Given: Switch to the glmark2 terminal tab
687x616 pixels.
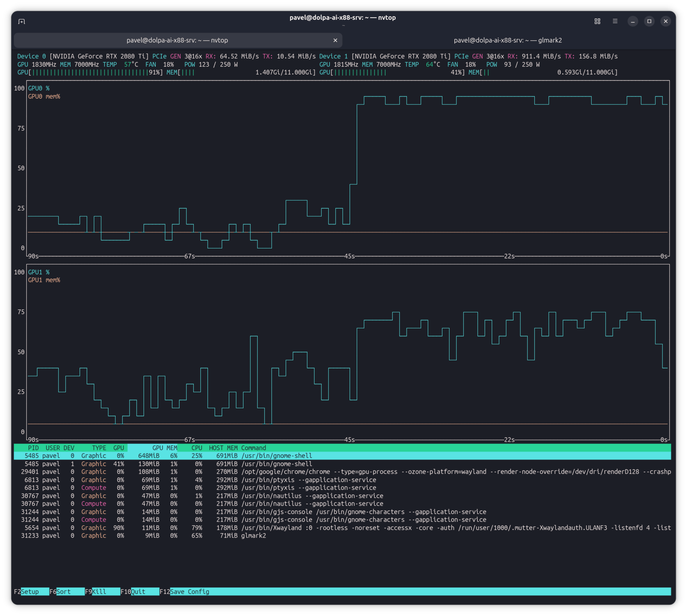Looking at the screenshot, I should pyautogui.click(x=508, y=40).
